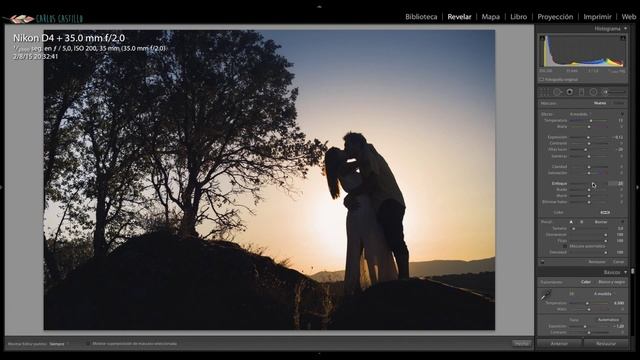Expand the left panel arrow
Viewport: 640px width, 360px height.
1,187
